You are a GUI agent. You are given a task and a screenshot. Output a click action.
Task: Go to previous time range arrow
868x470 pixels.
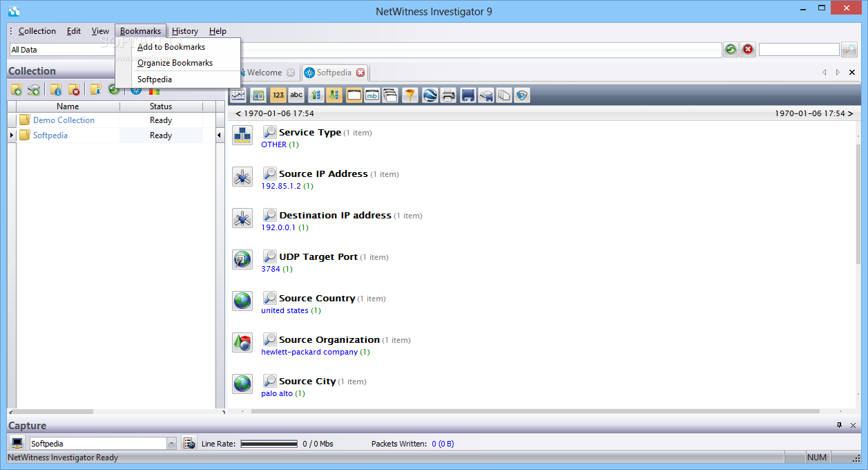pos(238,113)
